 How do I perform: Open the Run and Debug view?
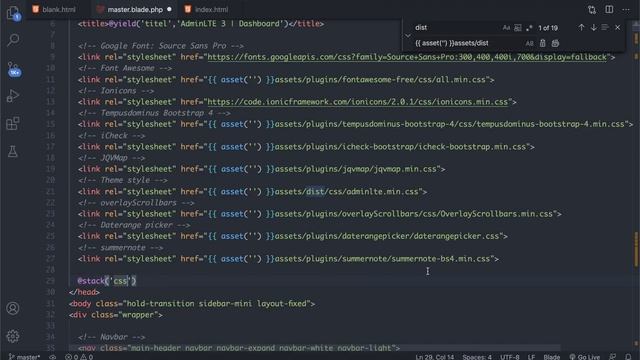(13, 96)
